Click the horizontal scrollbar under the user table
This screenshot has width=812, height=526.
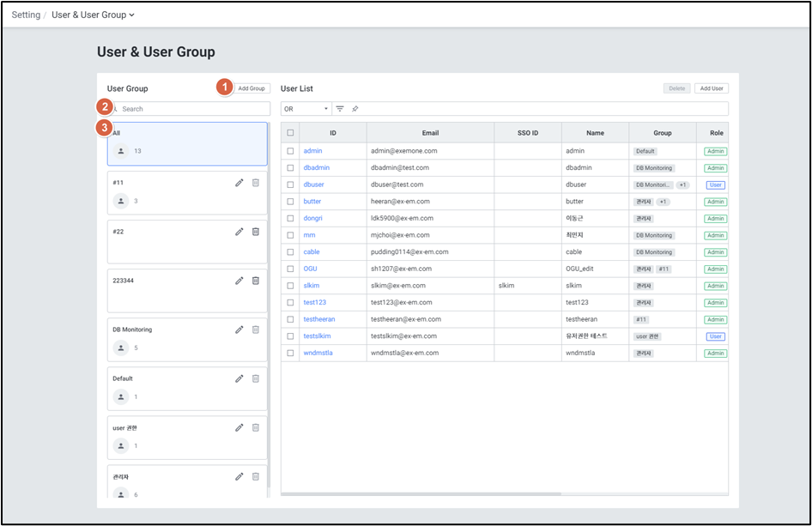(421, 494)
